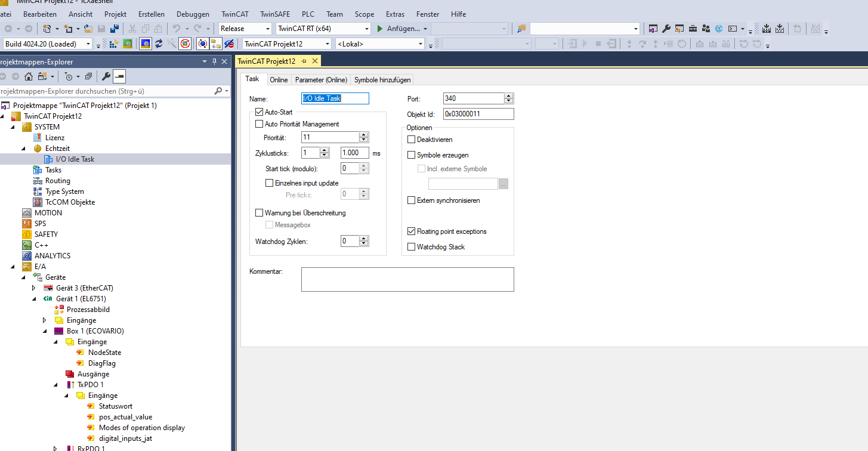Check Extern synchronisieren

[x=411, y=200]
